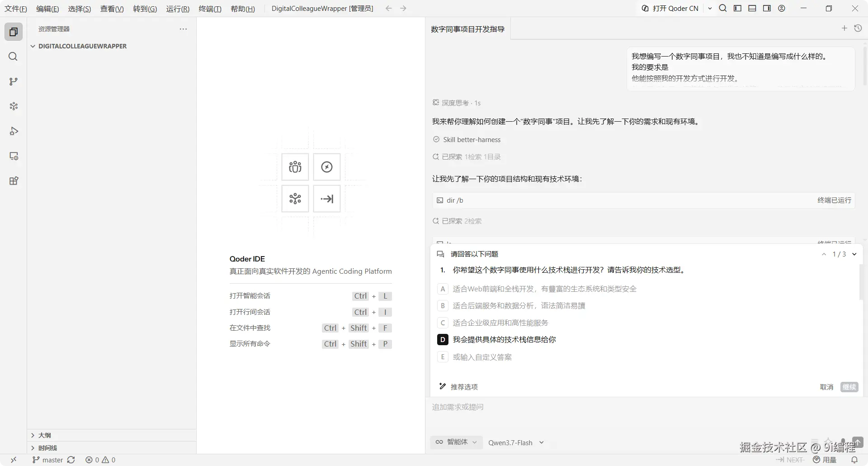The width and height of the screenshot is (868, 466).
Task: Click 取消 to cancel the question
Action: (826, 387)
